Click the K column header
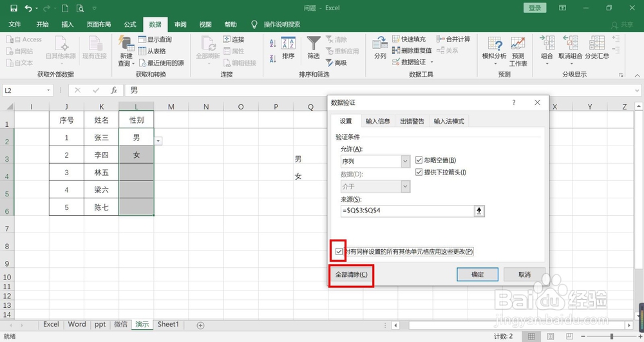This screenshot has height=342, width=644. 102,107
